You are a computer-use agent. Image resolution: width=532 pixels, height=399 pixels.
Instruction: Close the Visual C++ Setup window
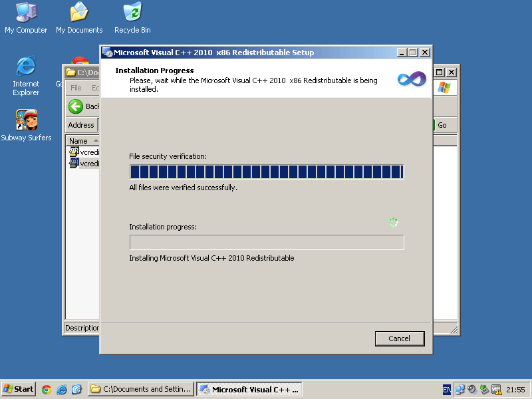(425, 53)
